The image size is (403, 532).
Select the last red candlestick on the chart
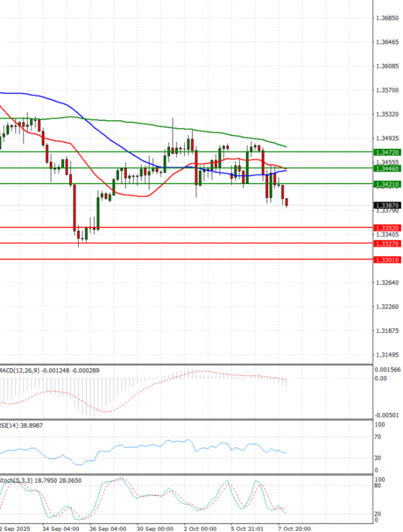point(287,202)
